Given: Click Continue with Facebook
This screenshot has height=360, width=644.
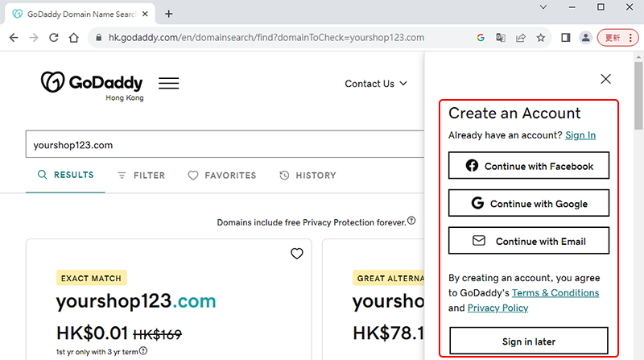Looking at the screenshot, I should [529, 166].
